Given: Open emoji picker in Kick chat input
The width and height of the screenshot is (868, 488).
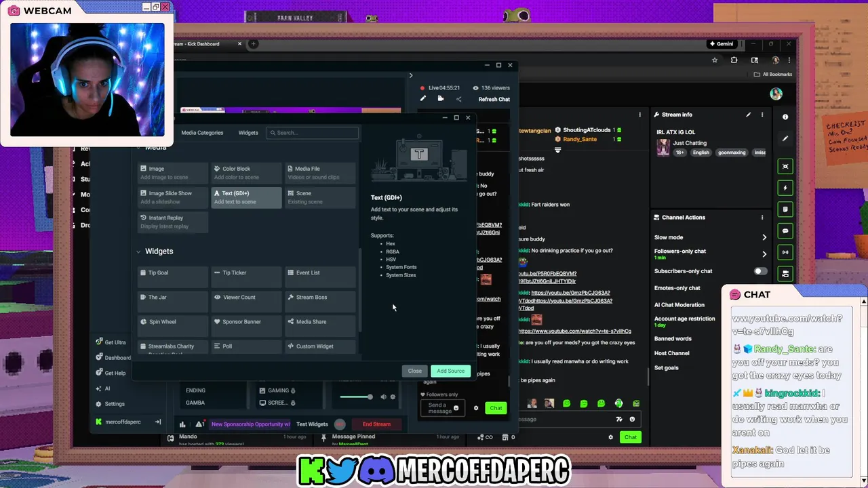Looking at the screenshot, I should pyautogui.click(x=632, y=420).
